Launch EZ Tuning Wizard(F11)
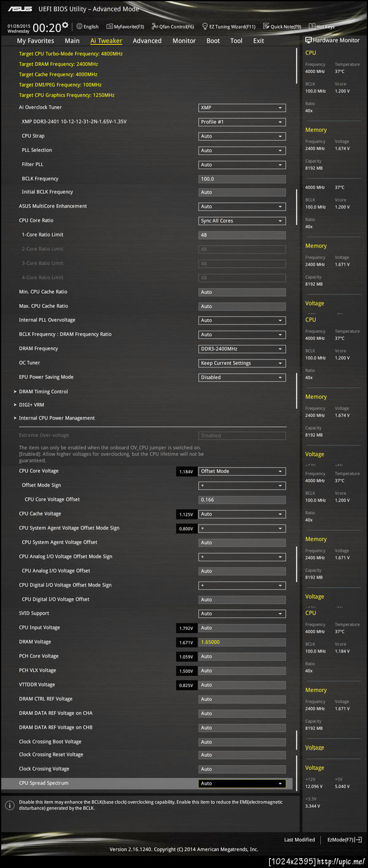The height and width of the screenshot is (868, 368). click(229, 26)
